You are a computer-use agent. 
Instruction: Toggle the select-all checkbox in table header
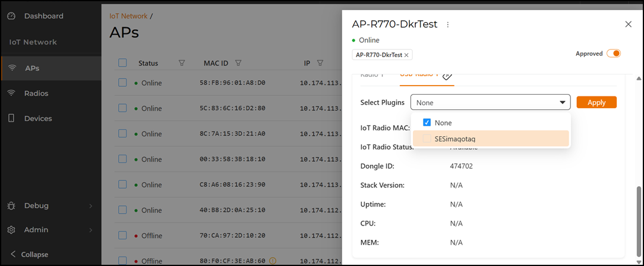(x=122, y=63)
